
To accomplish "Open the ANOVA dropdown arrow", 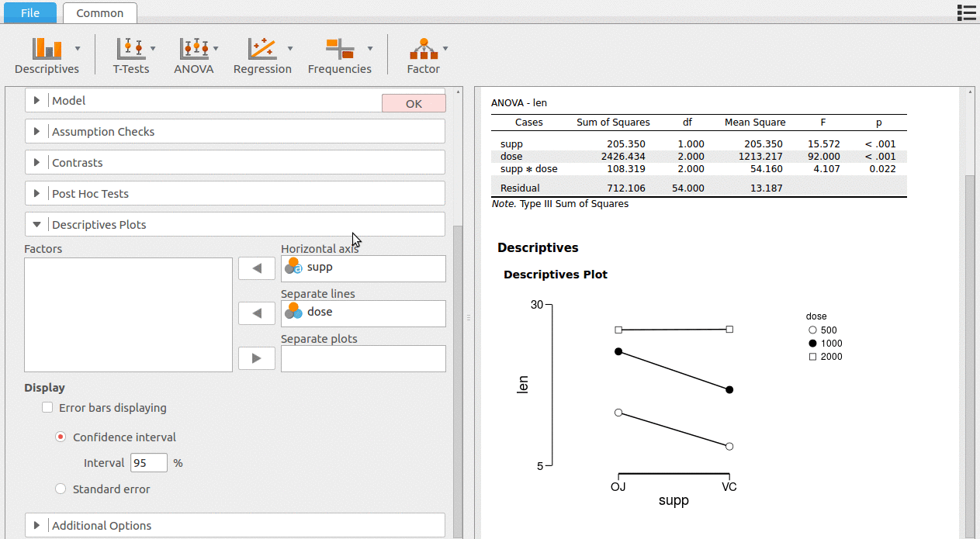I will (x=216, y=48).
